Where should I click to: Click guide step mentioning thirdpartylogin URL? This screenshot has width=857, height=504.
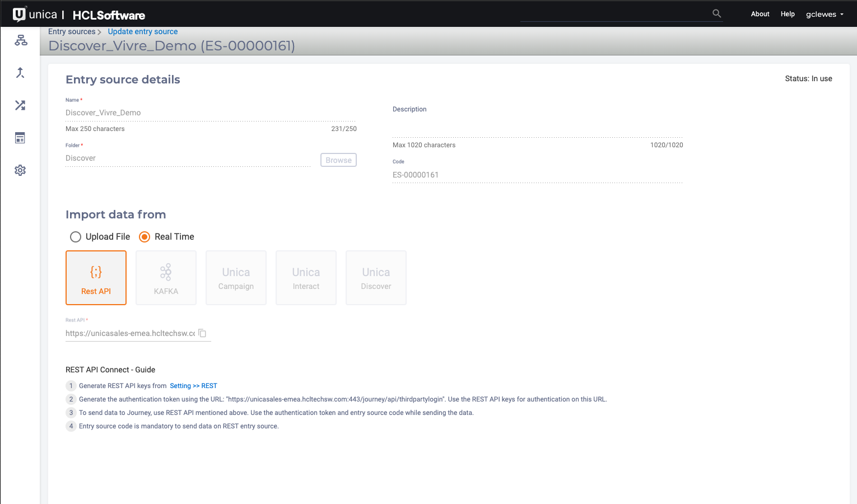click(x=343, y=399)
